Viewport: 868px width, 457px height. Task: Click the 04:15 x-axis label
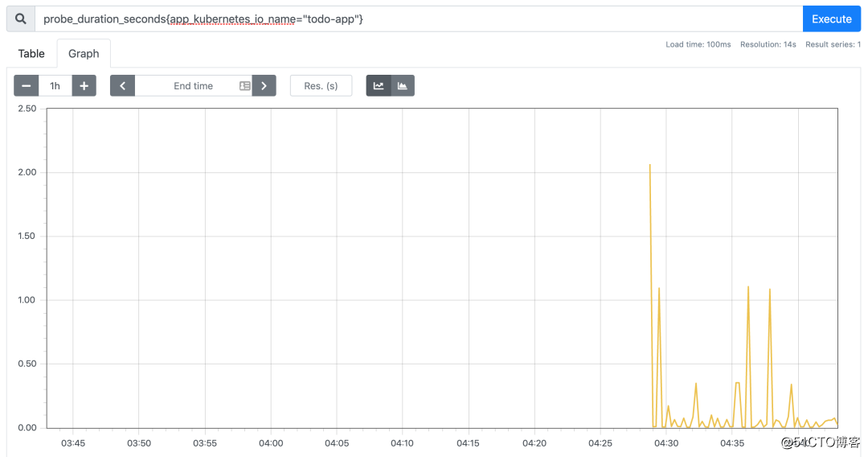click(x=469, y=443)
